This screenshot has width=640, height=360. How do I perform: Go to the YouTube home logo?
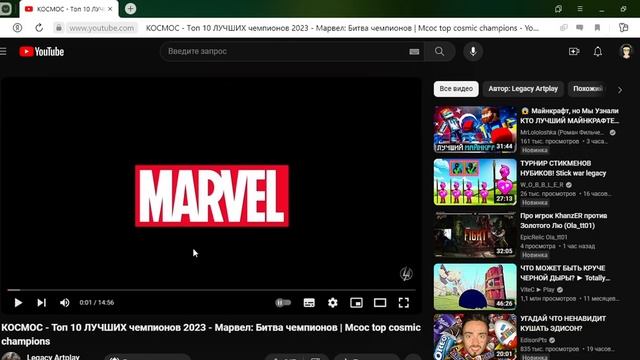pos(42,51)
